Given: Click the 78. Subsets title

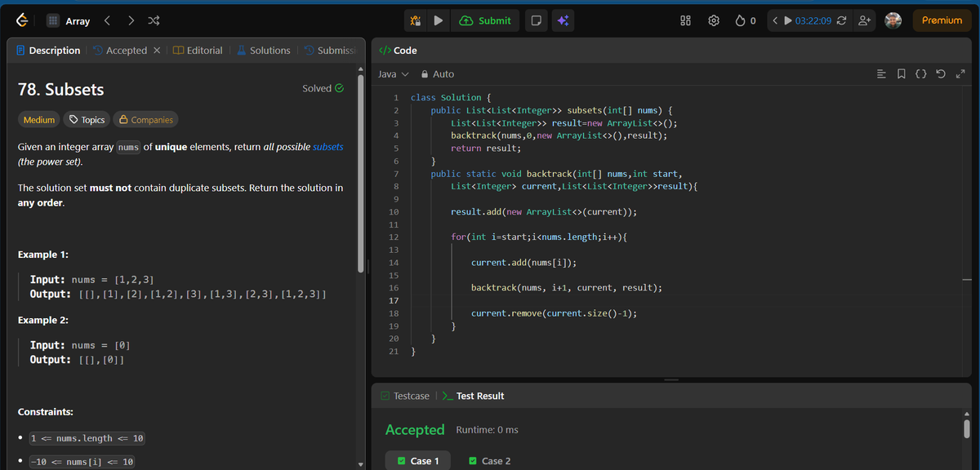Looking at the screenshot, I should click(61, 89).
